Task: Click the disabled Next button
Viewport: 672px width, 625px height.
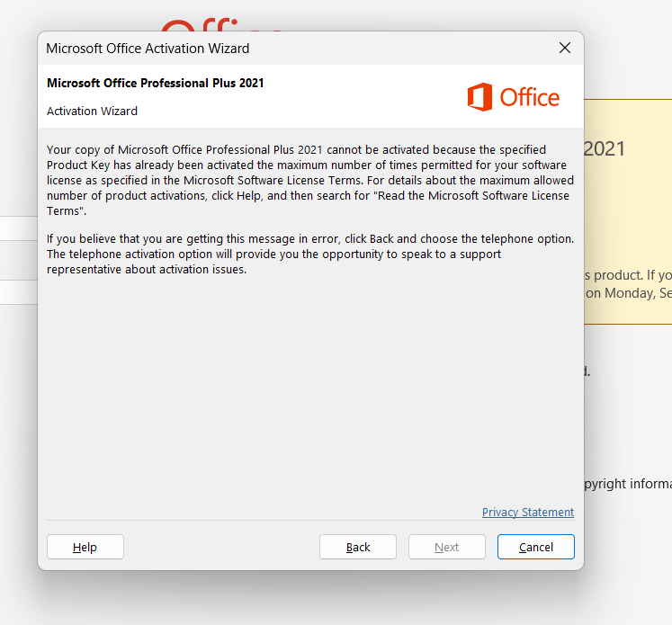Action: point(446,547)
